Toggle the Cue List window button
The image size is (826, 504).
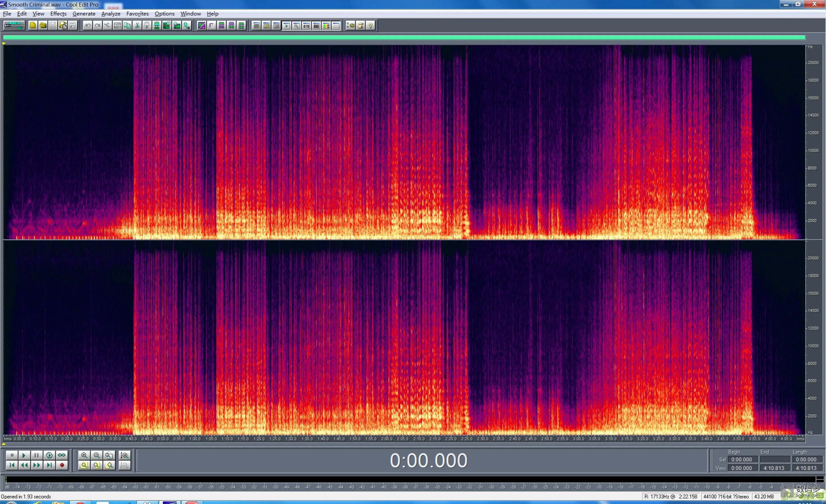point(266,26)
